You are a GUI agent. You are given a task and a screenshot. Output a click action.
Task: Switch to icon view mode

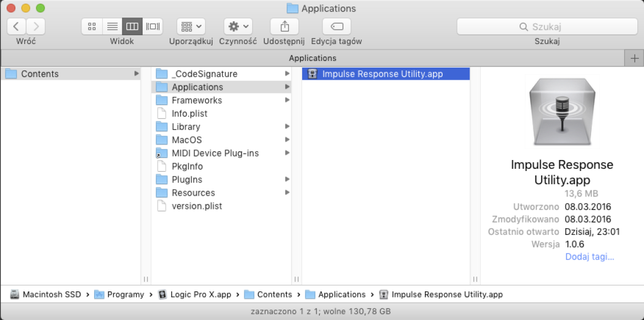tap(91, 26)
